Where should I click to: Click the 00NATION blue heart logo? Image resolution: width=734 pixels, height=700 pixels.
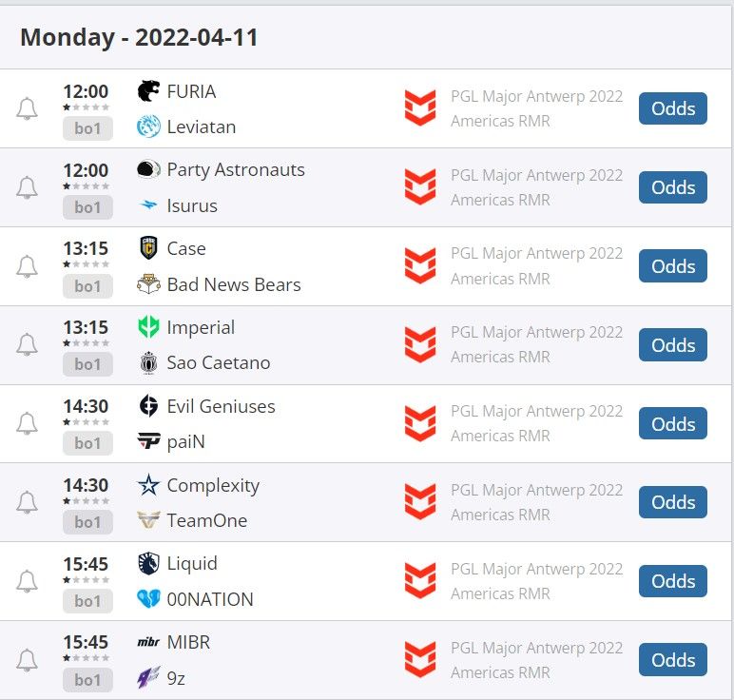149,599
